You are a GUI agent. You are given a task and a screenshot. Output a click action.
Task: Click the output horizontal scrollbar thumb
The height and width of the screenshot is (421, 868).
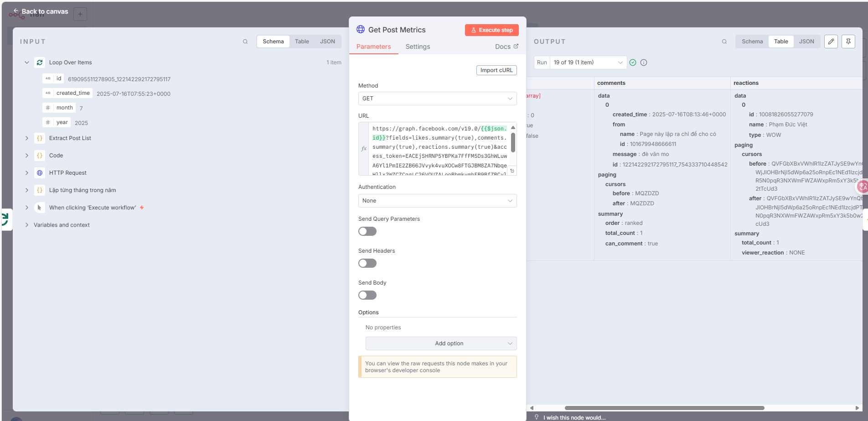[664, 408]
